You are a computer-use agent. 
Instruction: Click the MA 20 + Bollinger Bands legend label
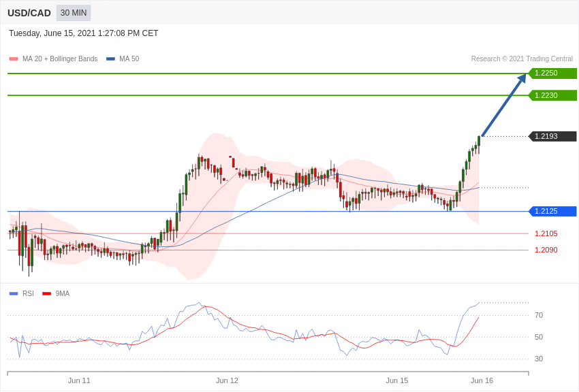60,59
